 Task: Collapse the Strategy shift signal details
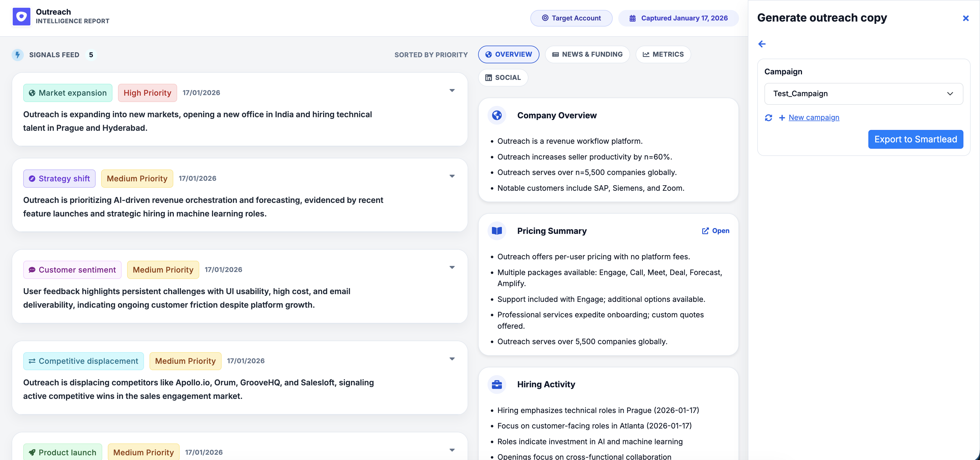click(452, 176)
